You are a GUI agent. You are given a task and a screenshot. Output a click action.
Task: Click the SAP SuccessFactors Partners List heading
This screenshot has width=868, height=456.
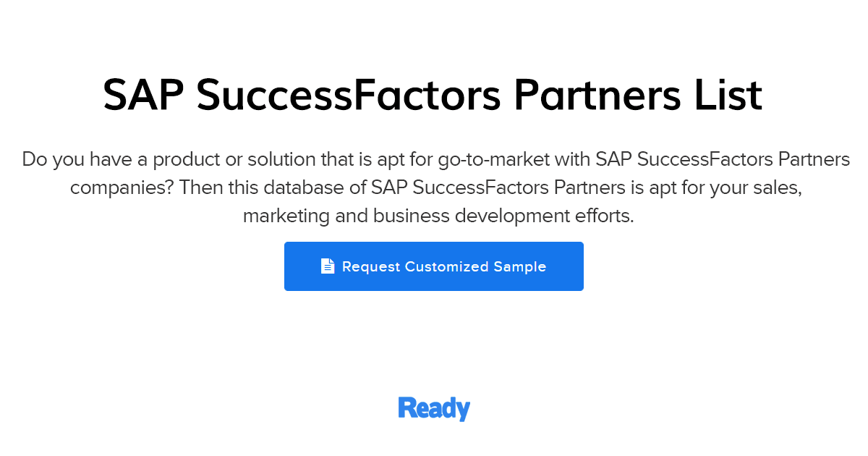click(434, 94)
